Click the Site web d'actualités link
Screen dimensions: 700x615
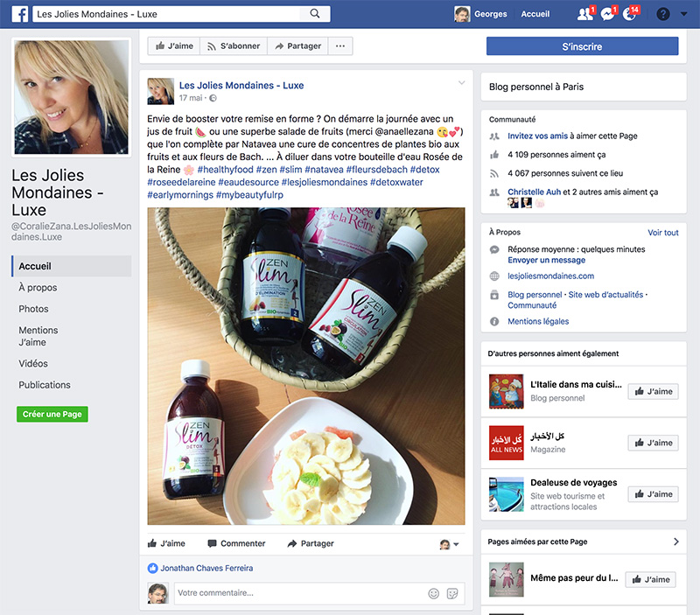[x=605, y=295]
